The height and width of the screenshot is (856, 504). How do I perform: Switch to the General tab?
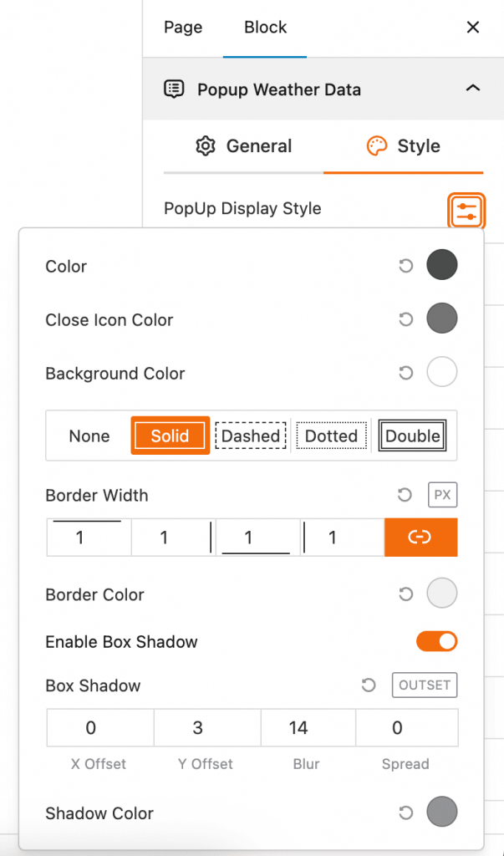click(x=243, y=146)
